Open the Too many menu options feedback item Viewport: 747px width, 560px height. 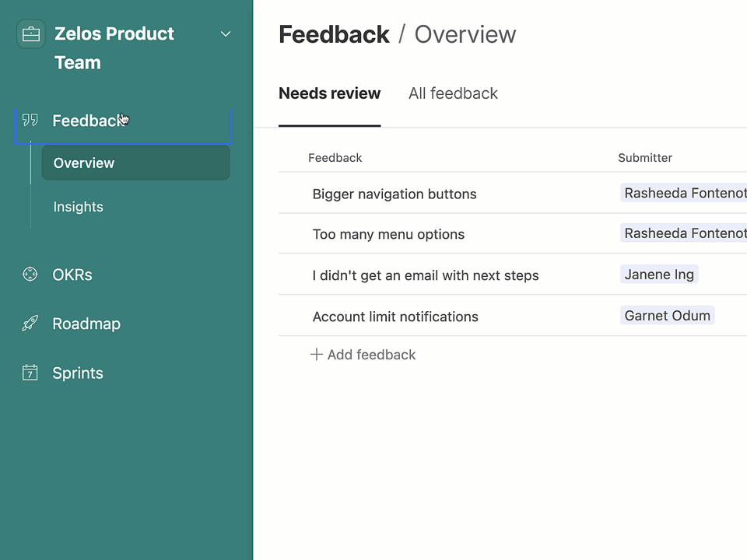pos(388,234)
